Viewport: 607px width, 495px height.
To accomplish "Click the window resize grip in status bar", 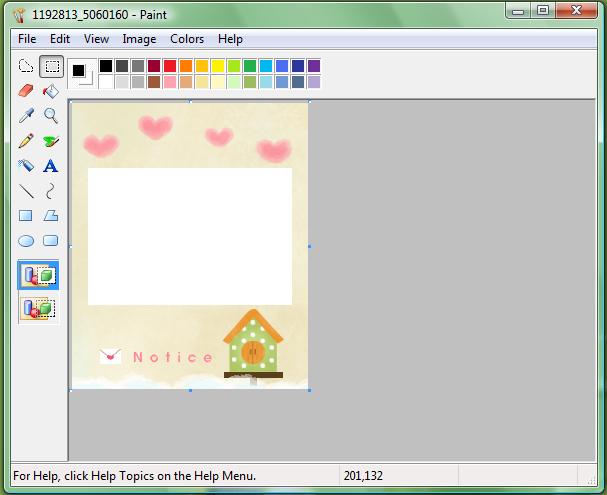I will [x=591, y=480].
